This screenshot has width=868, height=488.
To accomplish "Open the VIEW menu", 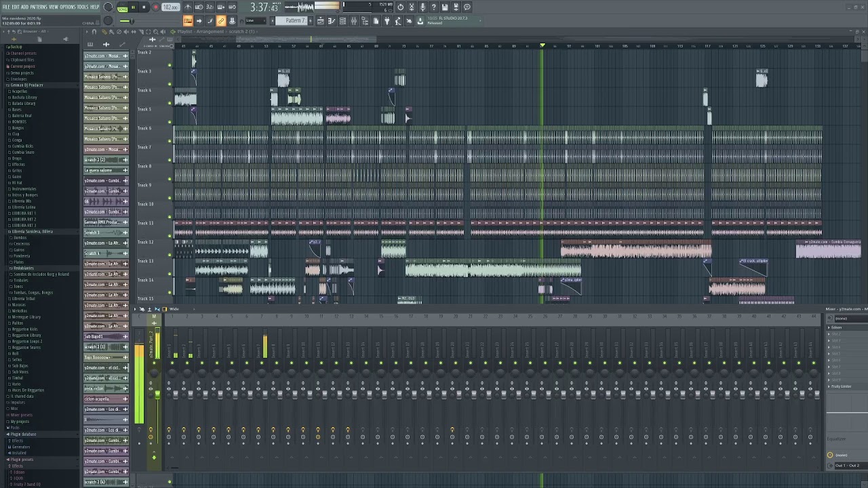I will pos(54,7).
